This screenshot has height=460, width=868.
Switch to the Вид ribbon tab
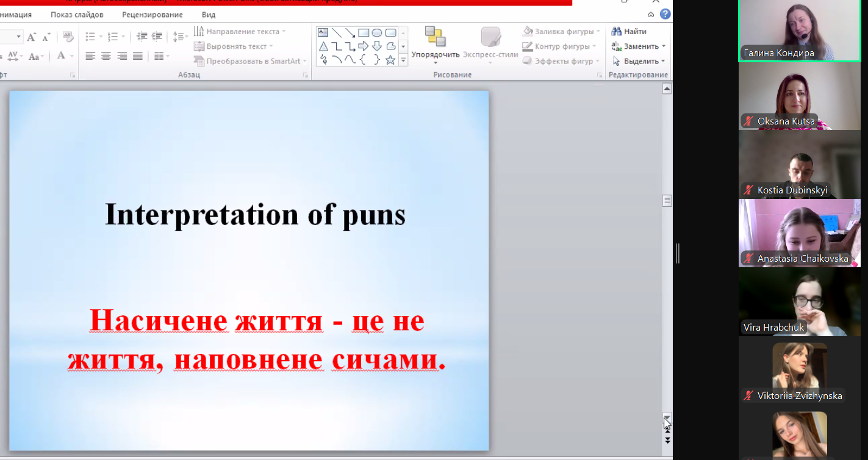[x=208, y=14]
